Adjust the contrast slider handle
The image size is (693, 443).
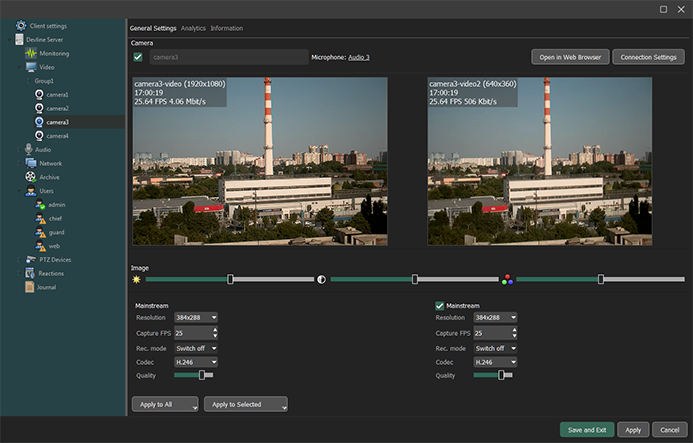point(415,279)
